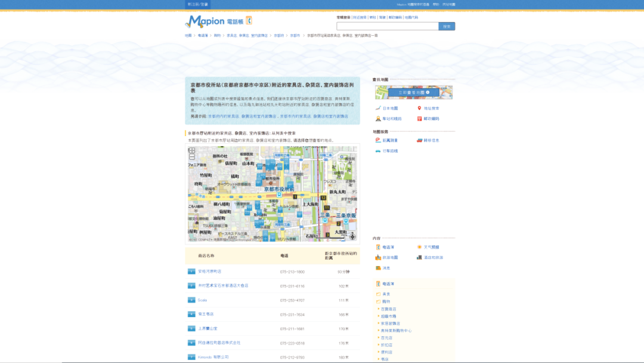Open the 京都府 breadcrumb link

[279, 35]
